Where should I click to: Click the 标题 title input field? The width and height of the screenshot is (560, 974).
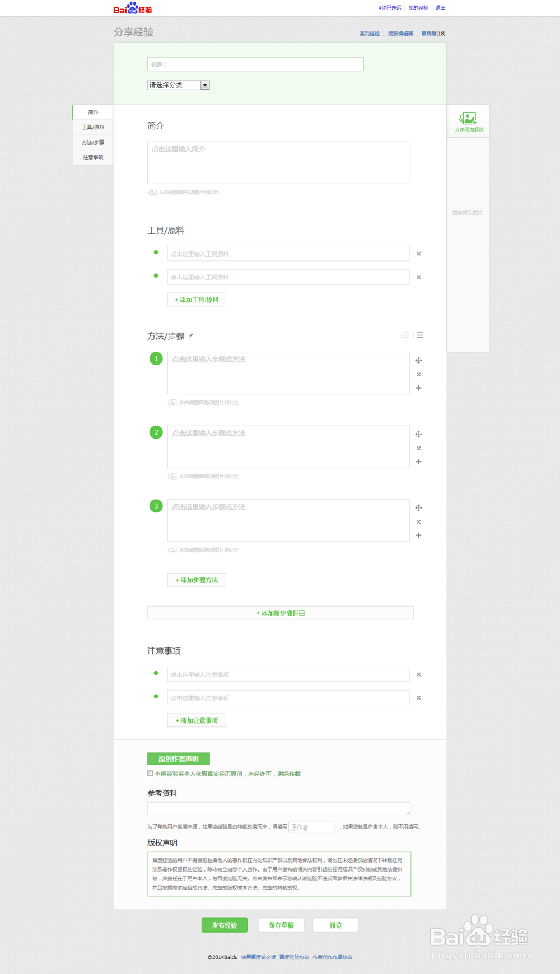point(255,64)
